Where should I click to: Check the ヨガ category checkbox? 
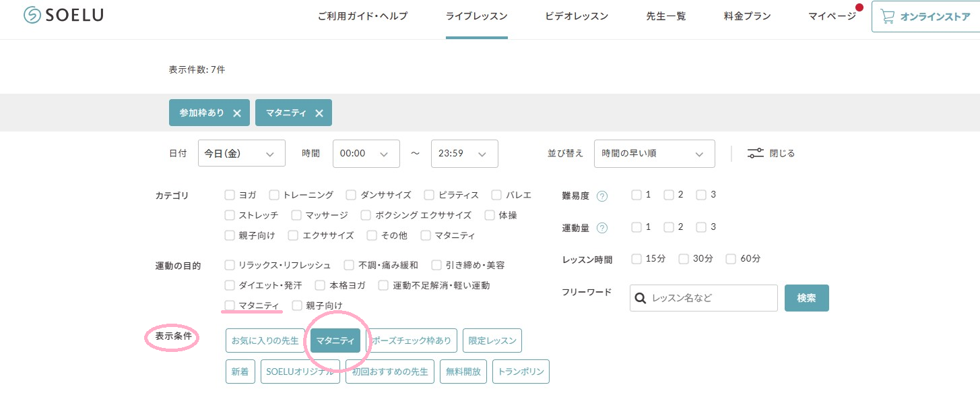pos(230,195)
